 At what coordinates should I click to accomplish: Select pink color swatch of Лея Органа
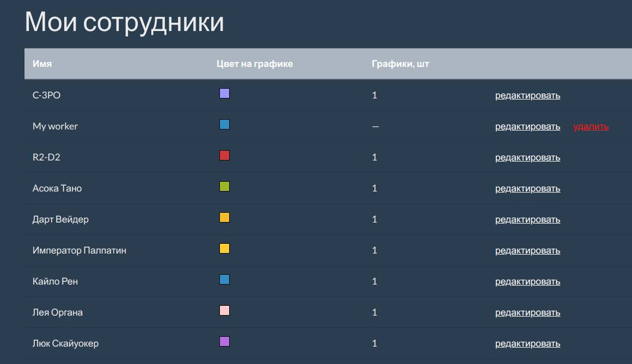(224, 311)
